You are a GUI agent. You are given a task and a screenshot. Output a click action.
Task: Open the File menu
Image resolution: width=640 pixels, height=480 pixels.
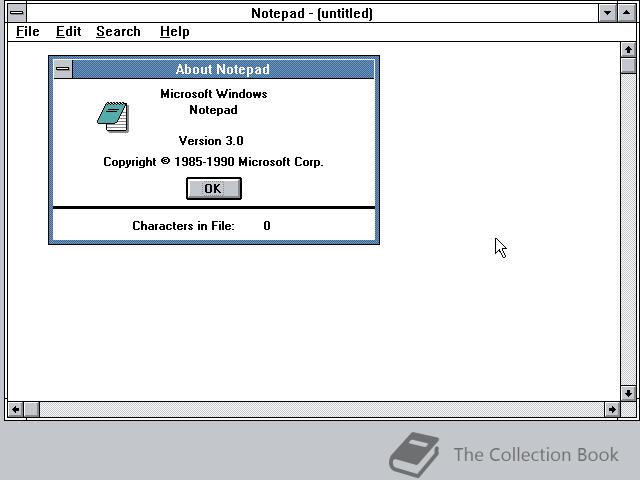(x=28, y=31)
